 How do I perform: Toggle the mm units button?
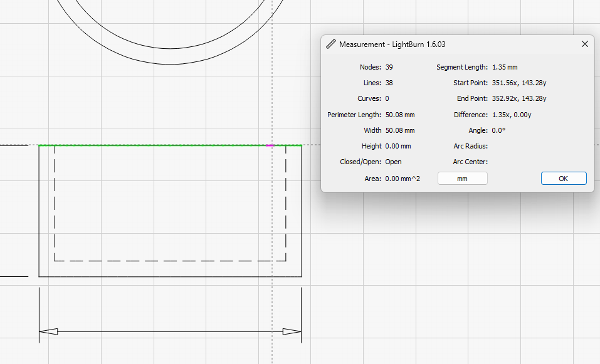[x=462, y=179]
